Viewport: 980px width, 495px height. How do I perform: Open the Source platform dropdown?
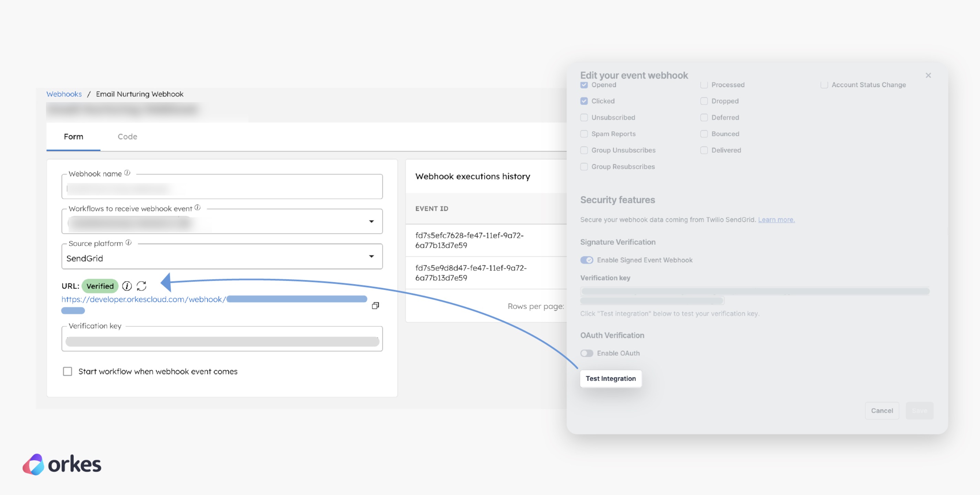(372, 256)
